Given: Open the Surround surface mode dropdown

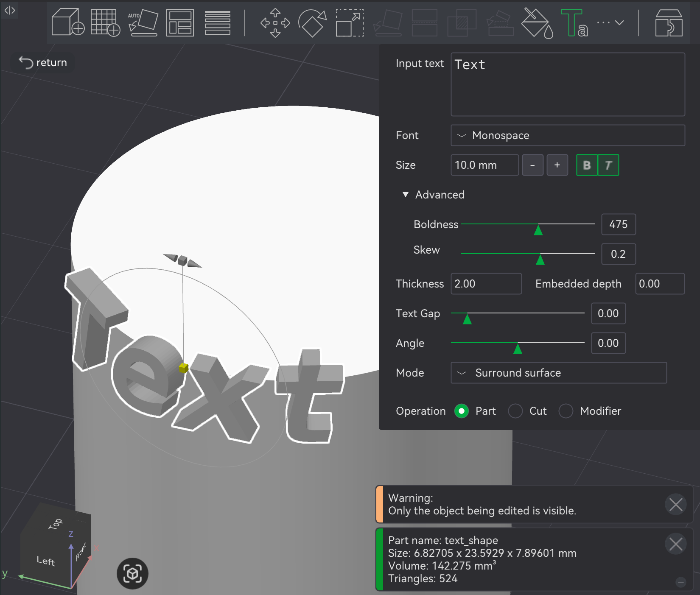Looking at the screenshot, I should [559, 373].
